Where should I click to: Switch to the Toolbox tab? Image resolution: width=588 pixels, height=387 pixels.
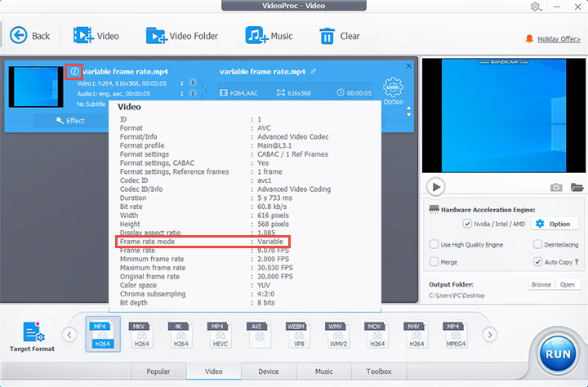tap(379, 371)
